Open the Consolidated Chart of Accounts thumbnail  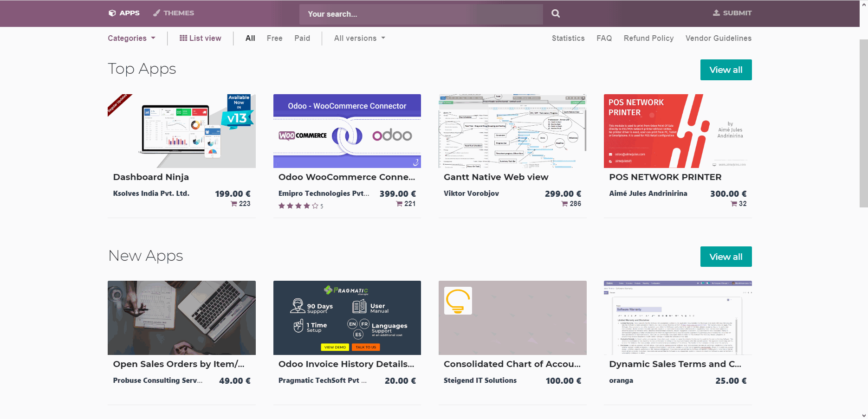(x=512, y=318)
